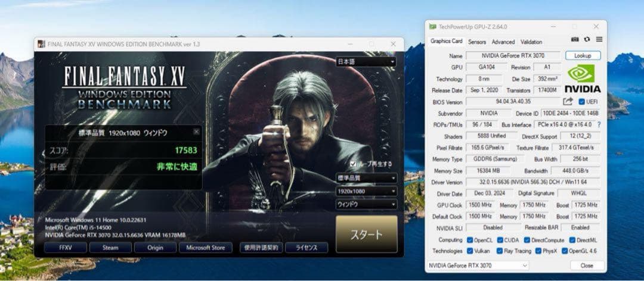This screenshot has width=644, height=281.
Task: Click the GPU-Z Close button
Action: tap(587, 266)
